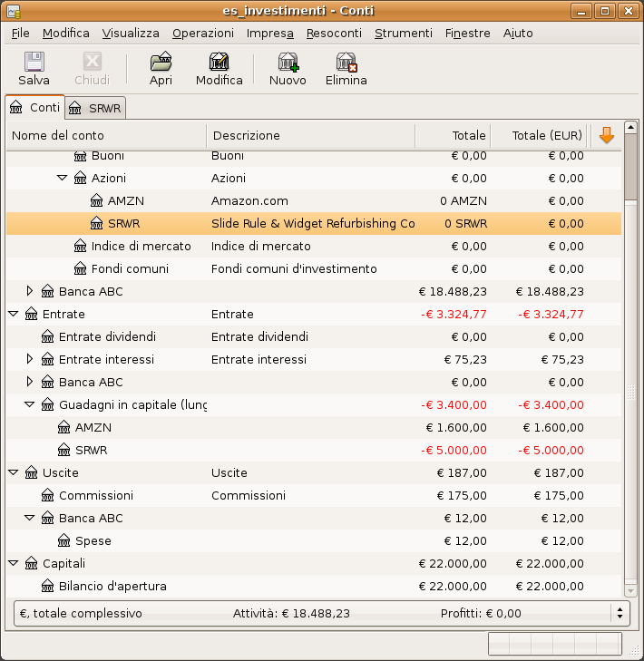Click the icon beside Fondi comuni
644x661 pixels.
pyautogui.click(x=80, y=269)
